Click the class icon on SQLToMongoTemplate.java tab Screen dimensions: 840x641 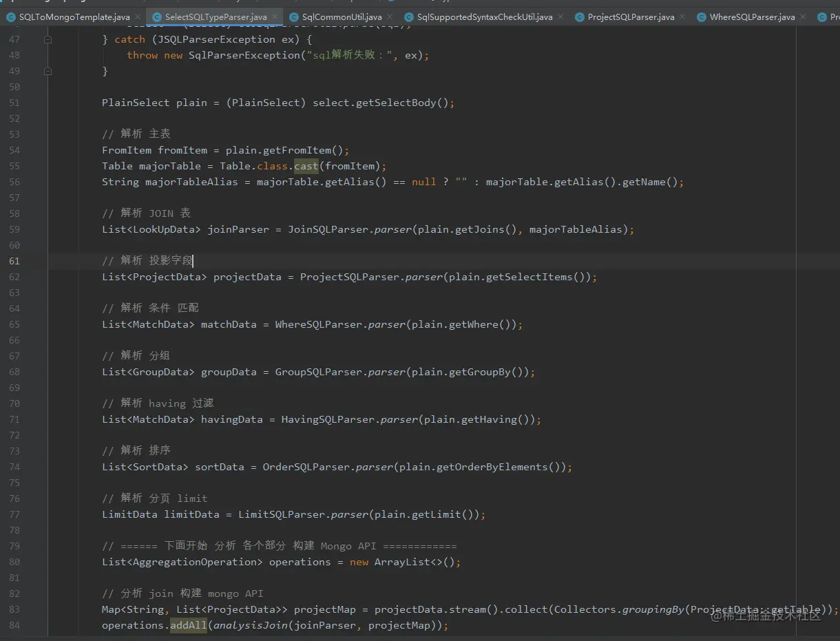click(x=11, y=17)
